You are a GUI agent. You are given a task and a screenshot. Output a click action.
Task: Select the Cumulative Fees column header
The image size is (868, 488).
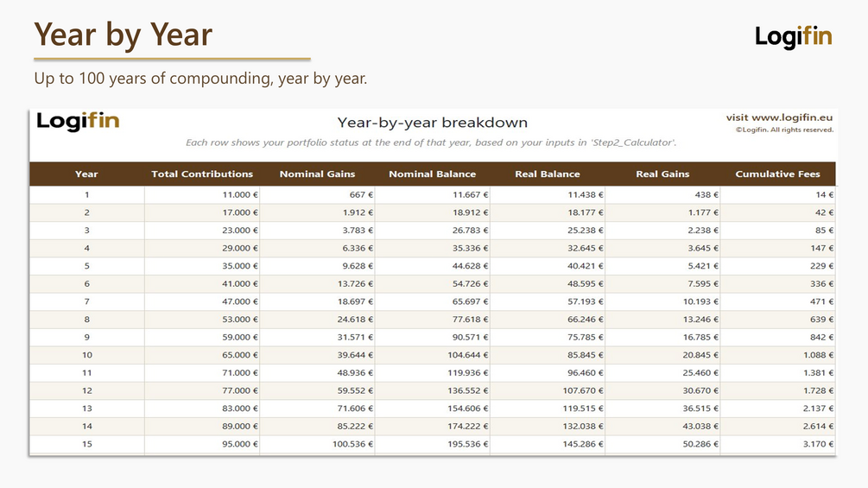pyautogui.click(x=778, y=174)
